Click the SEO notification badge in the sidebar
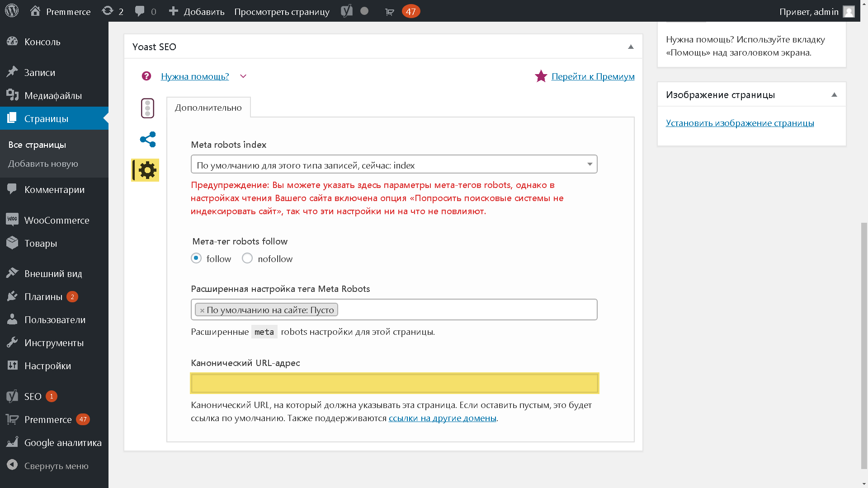 52,396
